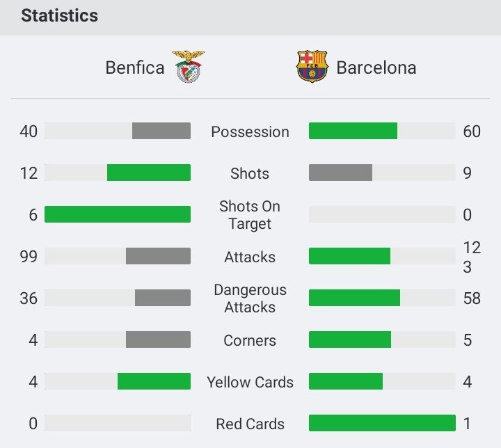The image size is (501, 448).
Task: Click Benfica's green Shots bar
Action: [149, 173]
